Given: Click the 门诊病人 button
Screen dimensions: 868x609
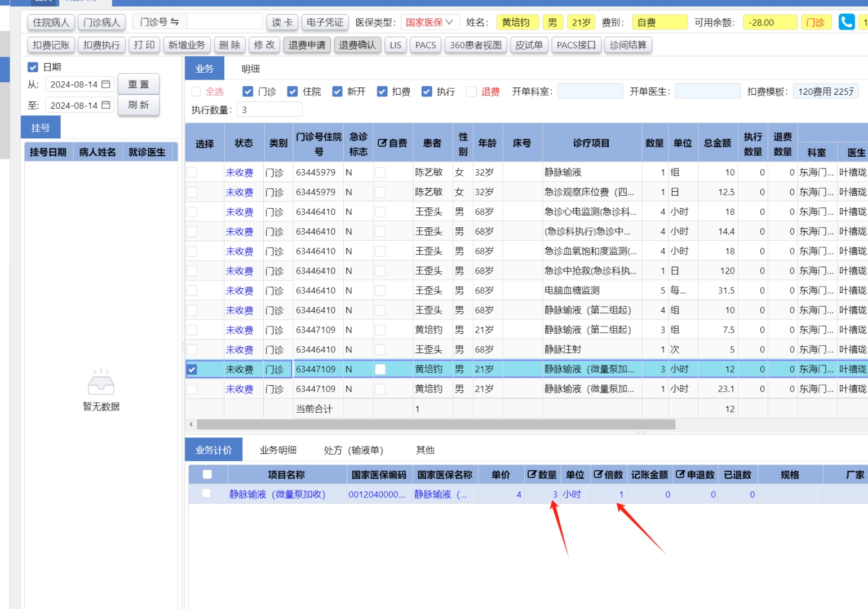Looking at the screenshot, I should (101, 22).
